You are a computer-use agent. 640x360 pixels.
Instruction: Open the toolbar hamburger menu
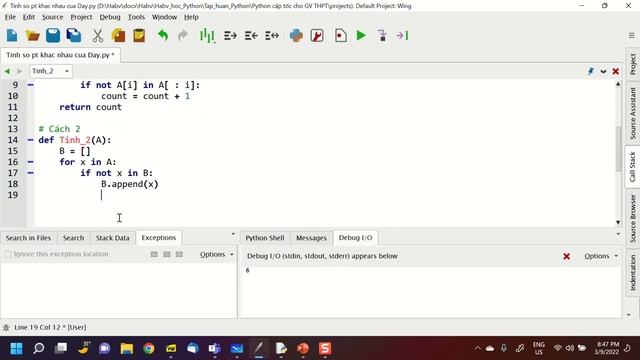(631, 36)
